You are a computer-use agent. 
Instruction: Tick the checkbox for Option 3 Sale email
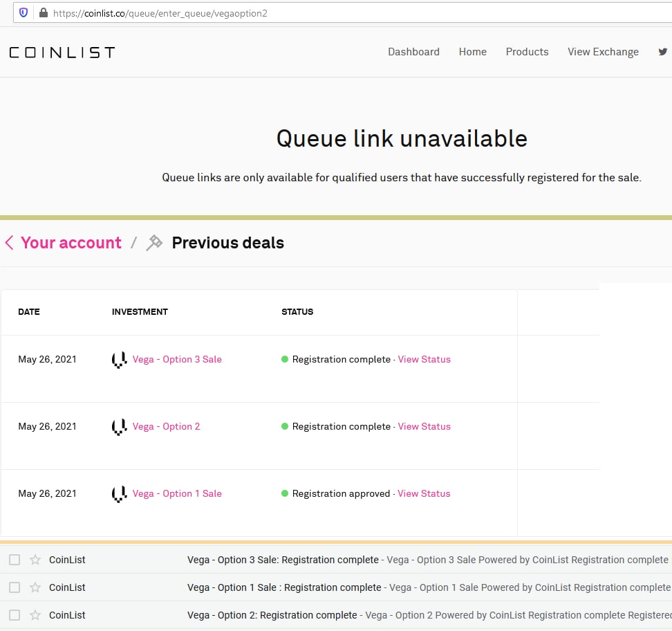coord(15,560)
